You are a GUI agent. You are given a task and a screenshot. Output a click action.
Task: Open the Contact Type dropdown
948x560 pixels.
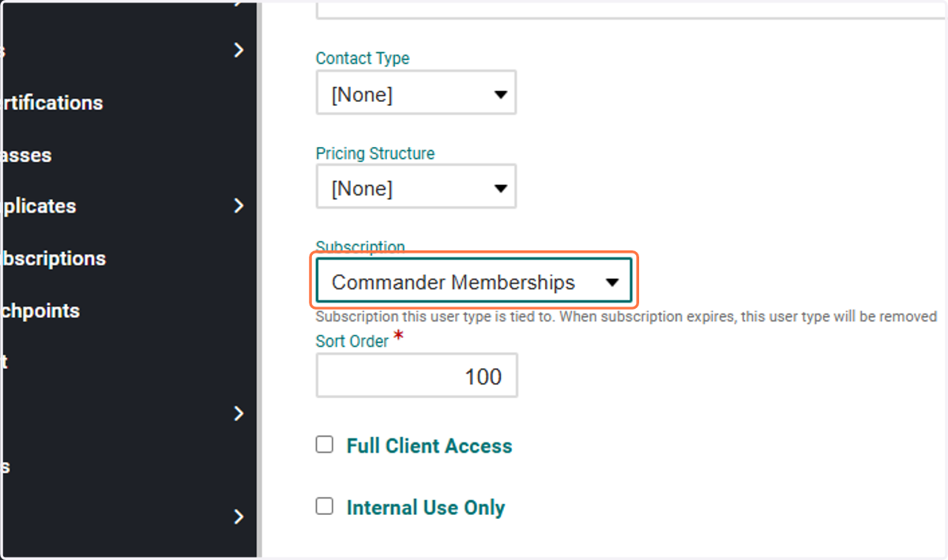[x=416, y=94]
